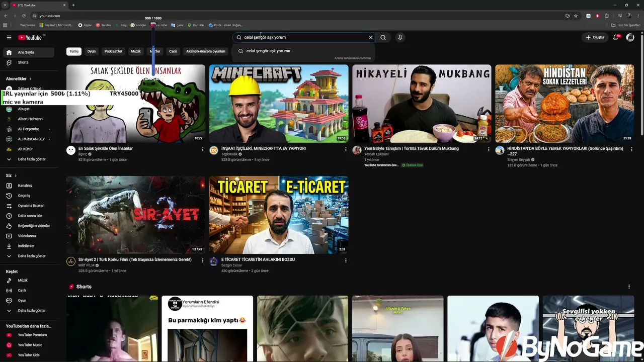Open the browser extensions puzzle icon
644x362 pixels.
(606, 16)
